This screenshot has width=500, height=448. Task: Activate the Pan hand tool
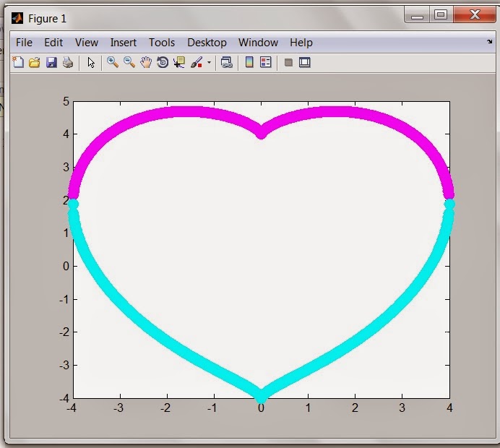tap(146, 63)
